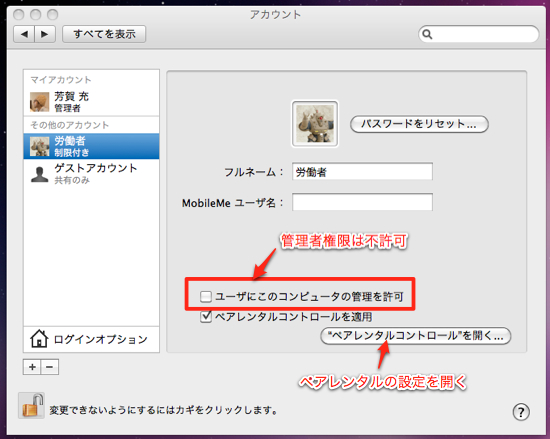Click the house icon beside ログインオプション
This screenshot has height=439, width=550.
[39, 338]
